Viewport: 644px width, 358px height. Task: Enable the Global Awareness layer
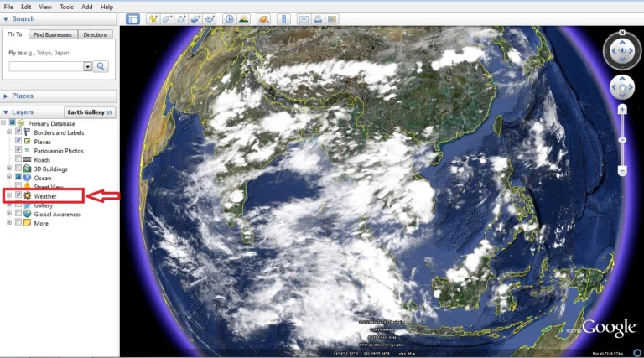click(x=18, y=213)
